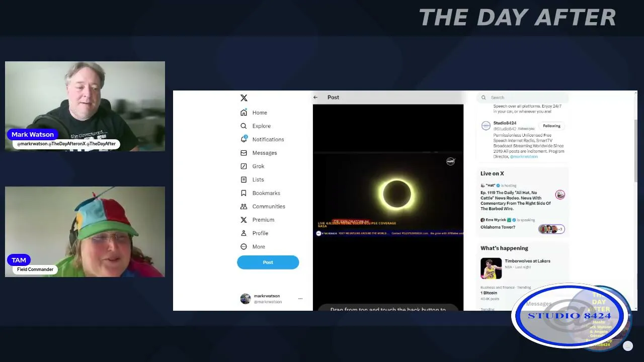This screenshot has height=362, width=644.
Task: Click into the Search field
Action: tap(523, 98)
